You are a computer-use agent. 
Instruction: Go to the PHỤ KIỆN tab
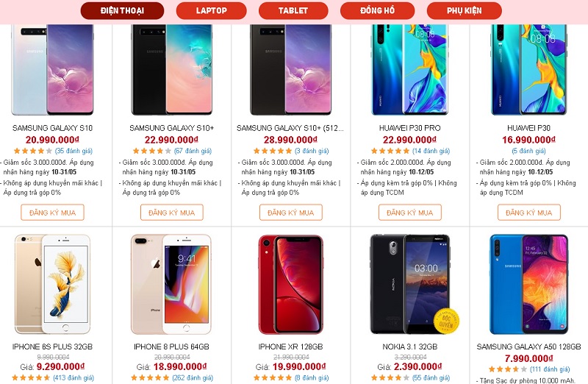[465, 10]
